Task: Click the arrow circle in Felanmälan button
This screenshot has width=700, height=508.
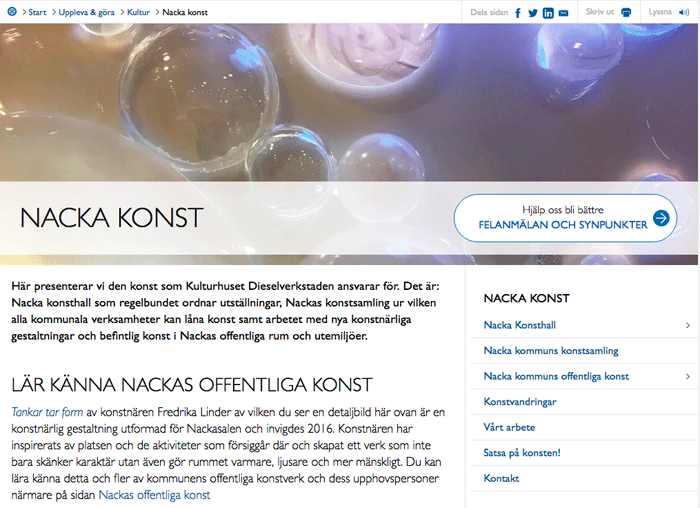Action: click(661, 218)
